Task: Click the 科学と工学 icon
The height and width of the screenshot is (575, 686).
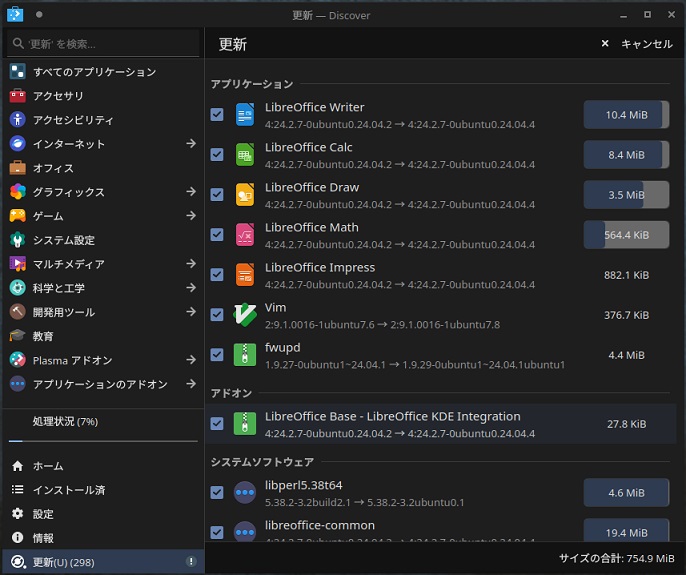Action: coord(18,288)
